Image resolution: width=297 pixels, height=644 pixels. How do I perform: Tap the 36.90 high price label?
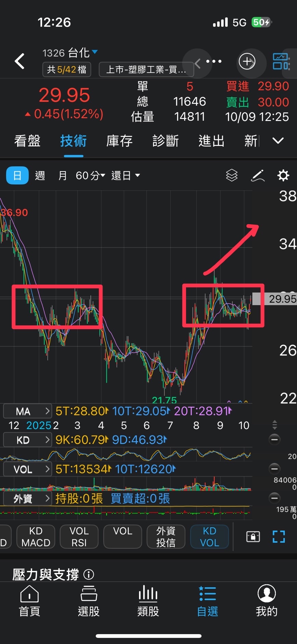[14, 212]
